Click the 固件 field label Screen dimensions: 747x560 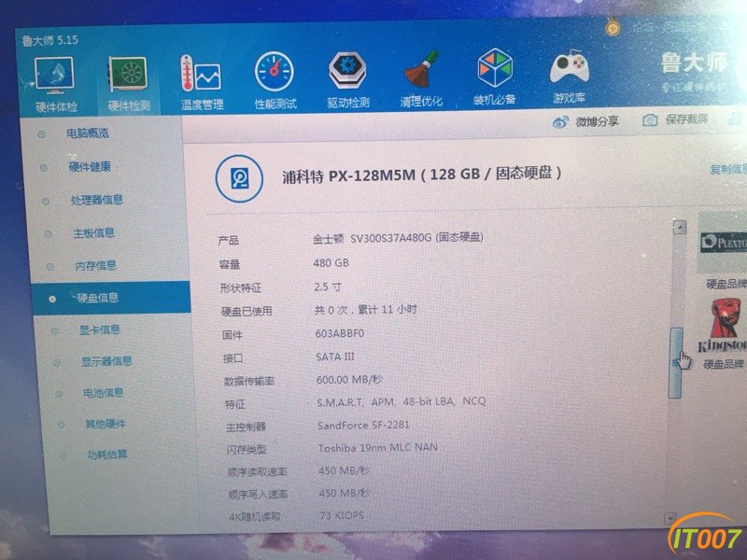point(233,335)
